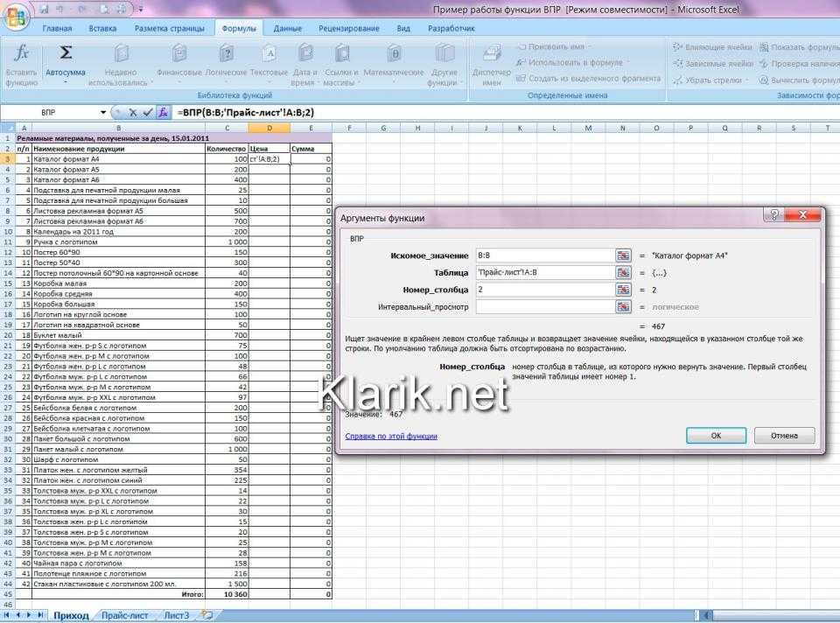This screenshot has height=623, width=840.
Task: Open Math functions library
Action: coord(394,61)
